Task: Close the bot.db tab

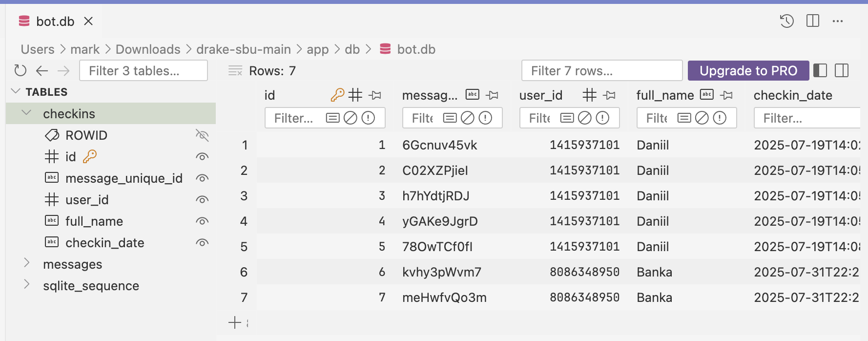Action: (88, 21)
